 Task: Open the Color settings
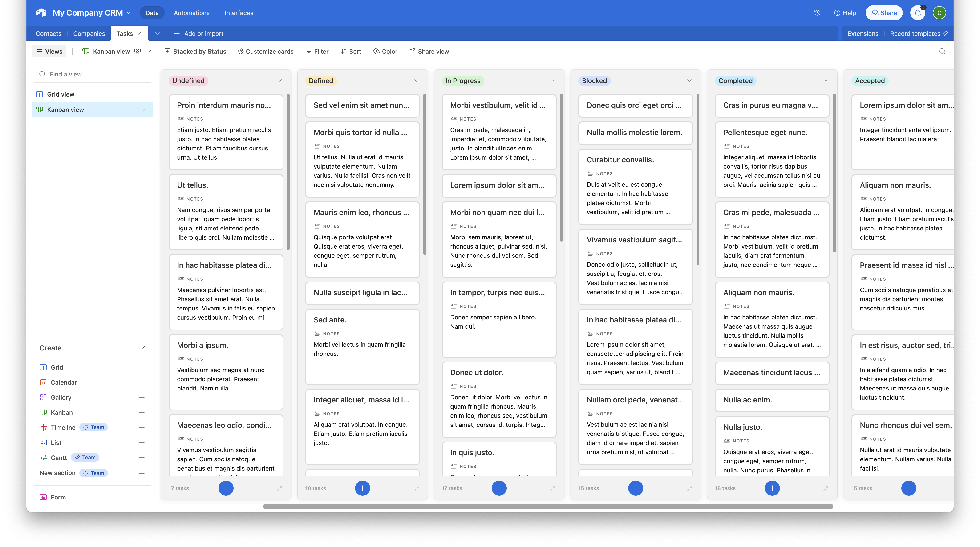tap(385, 51)
